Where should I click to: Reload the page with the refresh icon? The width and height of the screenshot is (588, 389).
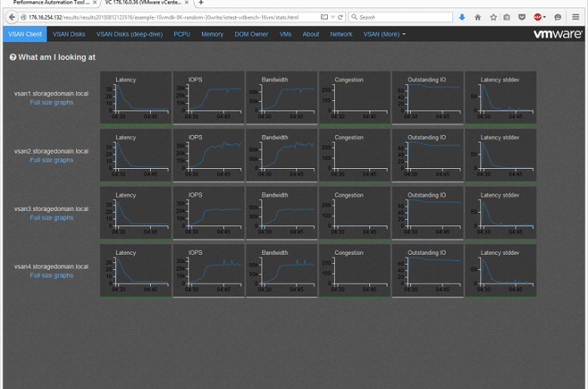tap(341, 17)
